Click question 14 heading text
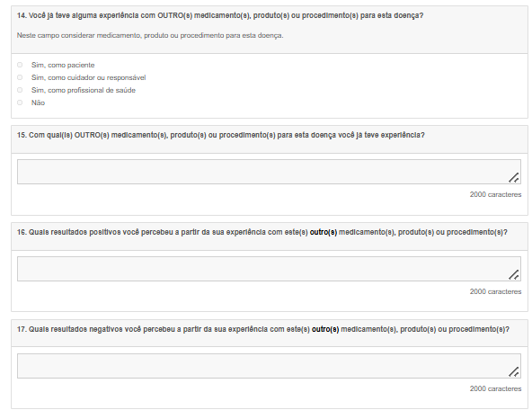Screen dimensions: 532x410 coord(220,15)
